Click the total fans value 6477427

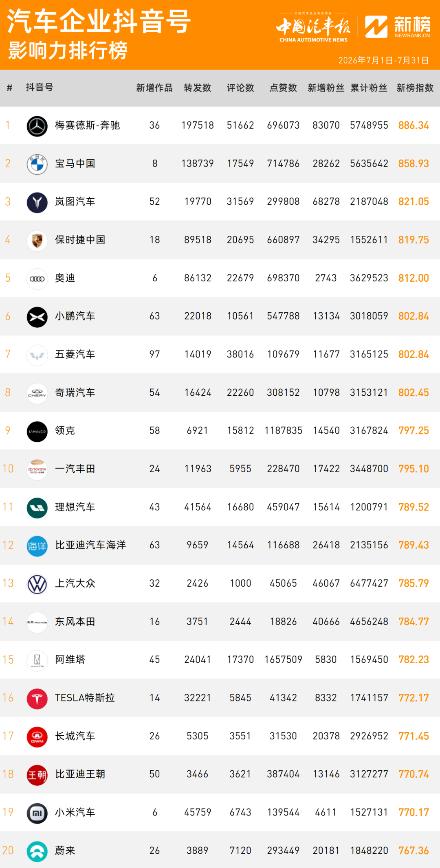click(x=369, y=583)
